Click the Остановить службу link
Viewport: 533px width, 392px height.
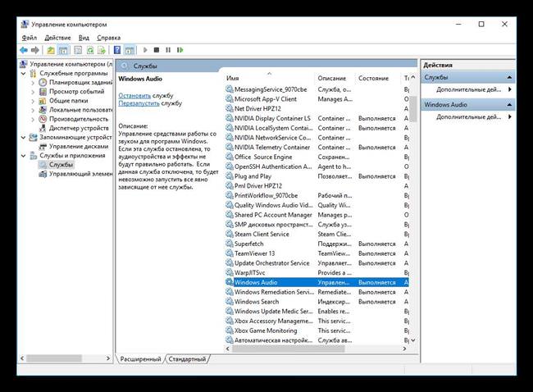point(134,95)
